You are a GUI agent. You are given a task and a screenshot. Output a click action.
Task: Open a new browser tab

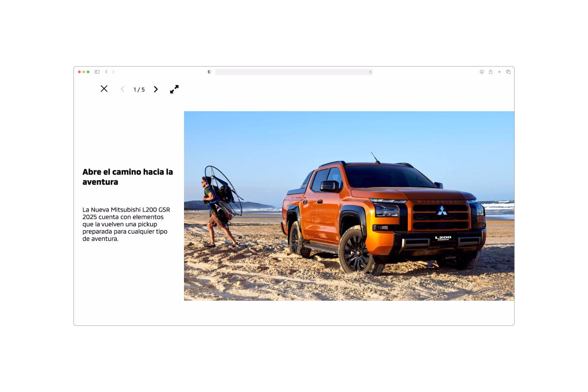pos(499,72)
